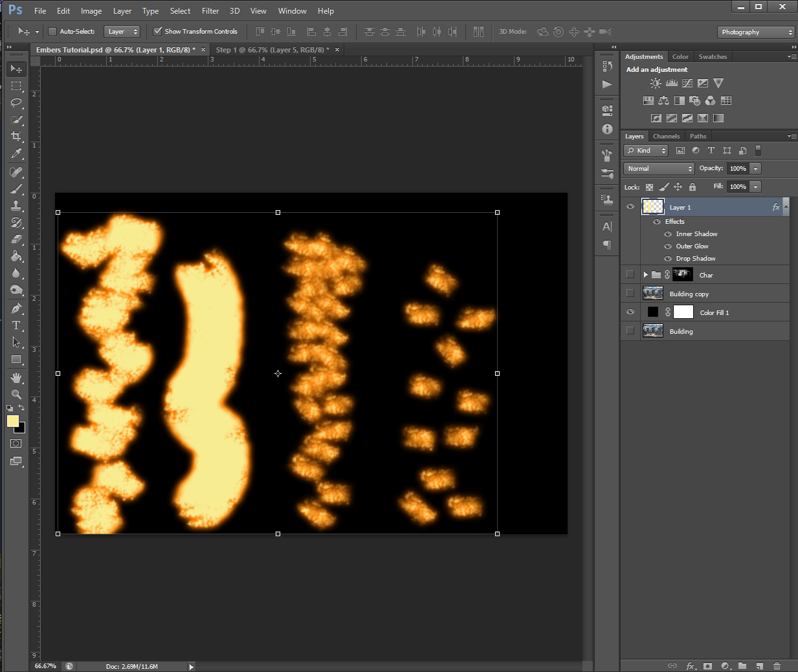Image resolution: width=798 pixels, height=672 pixels.
Task: Select the Rectangular Marquee tool
Action: [16, 86]
